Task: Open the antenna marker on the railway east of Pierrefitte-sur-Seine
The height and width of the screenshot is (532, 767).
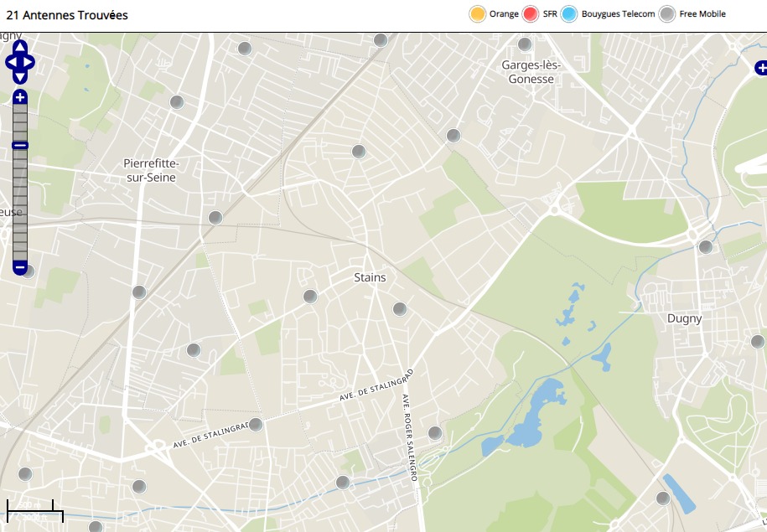Action: [x=215, y=218]
